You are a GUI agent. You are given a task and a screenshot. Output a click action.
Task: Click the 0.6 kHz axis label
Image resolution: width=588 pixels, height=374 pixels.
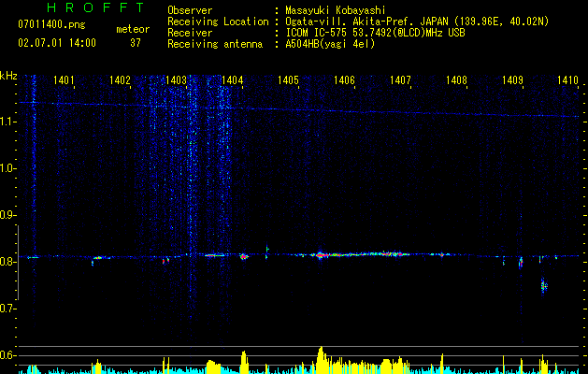click(7, 355)
